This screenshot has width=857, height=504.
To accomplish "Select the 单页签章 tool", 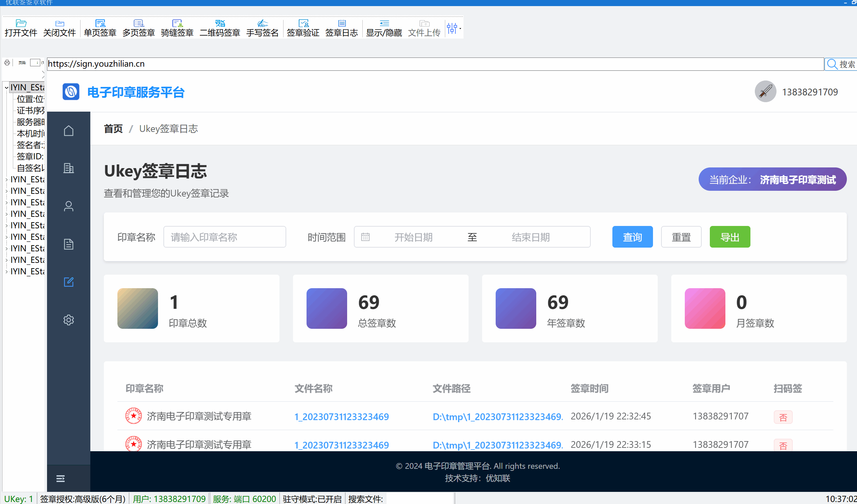I will coord(100,28).
